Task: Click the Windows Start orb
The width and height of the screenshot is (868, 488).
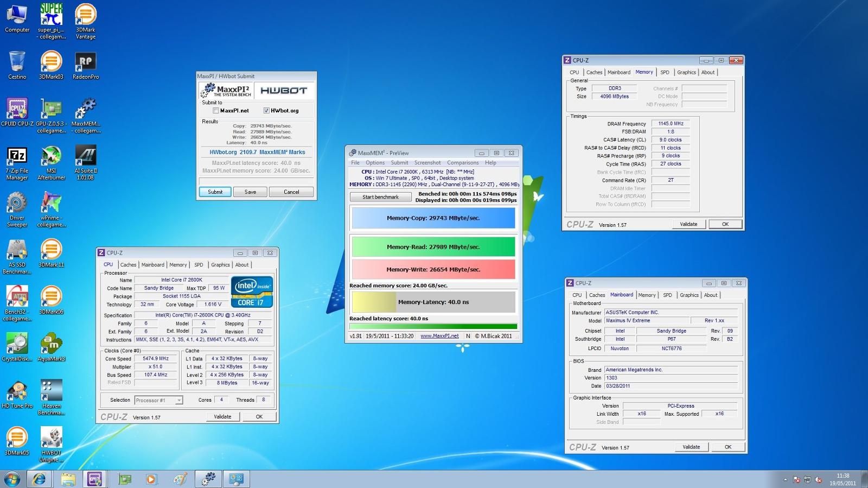Action: 12,479
